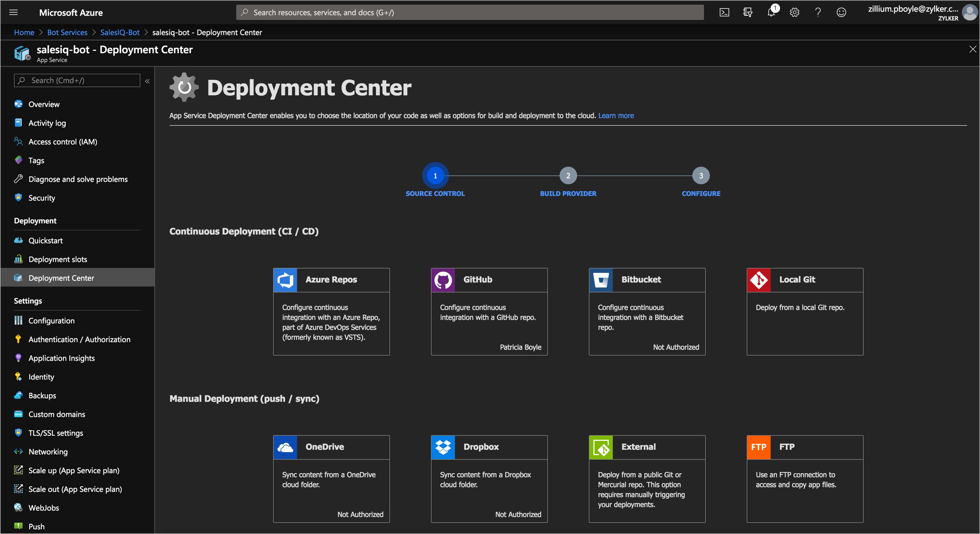The image size is (980, 534).
Task: Select the Bitbucket source control option
Action: [x=647, y=311]
